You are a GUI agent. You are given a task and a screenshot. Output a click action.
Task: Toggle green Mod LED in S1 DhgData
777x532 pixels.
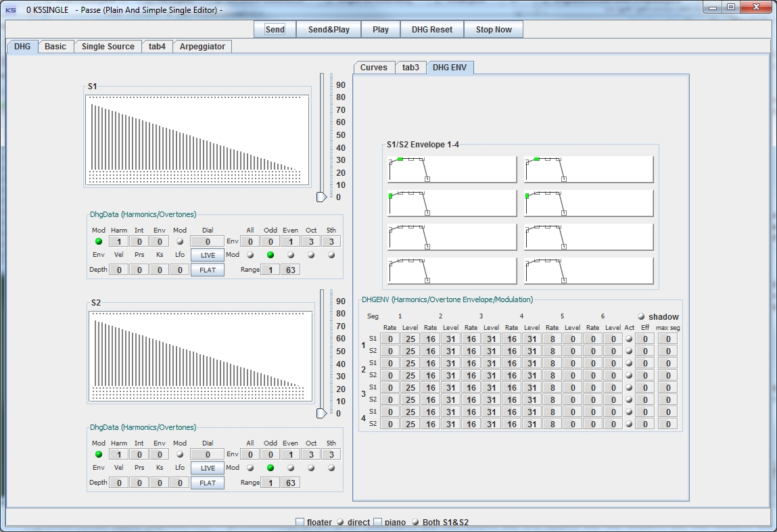point(99,241)
